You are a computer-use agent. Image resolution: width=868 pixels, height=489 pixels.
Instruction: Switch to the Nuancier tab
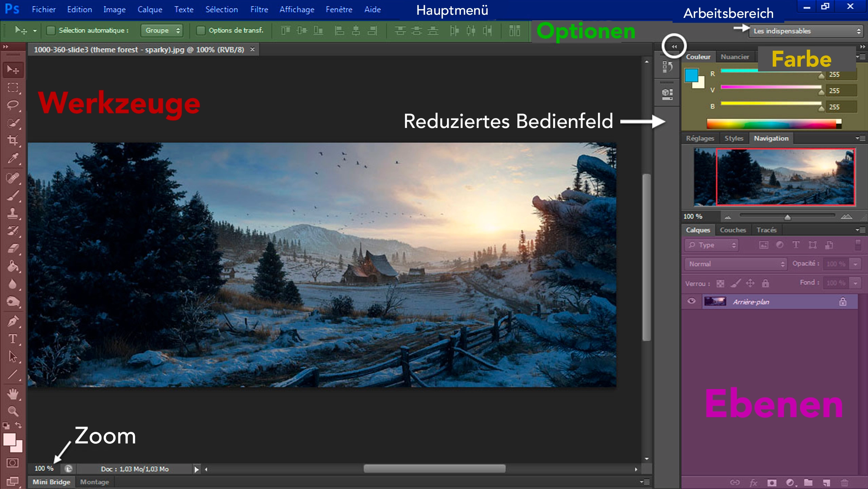click(x=736, y=56)
